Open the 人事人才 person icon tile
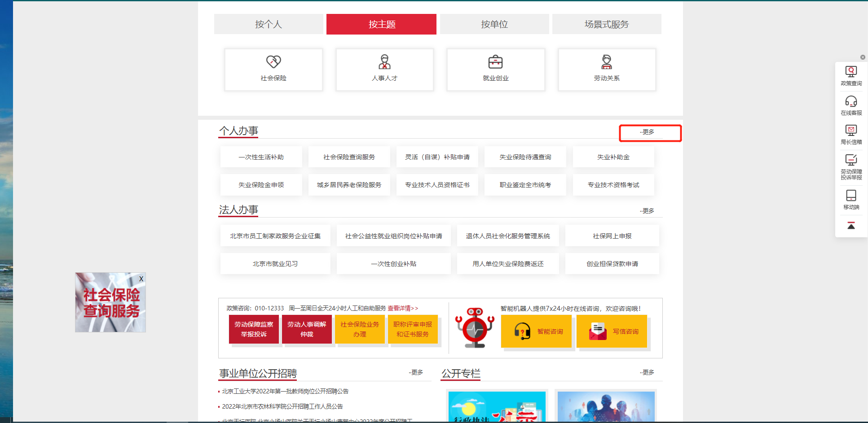868x423 pixels. tap(384, 69)
